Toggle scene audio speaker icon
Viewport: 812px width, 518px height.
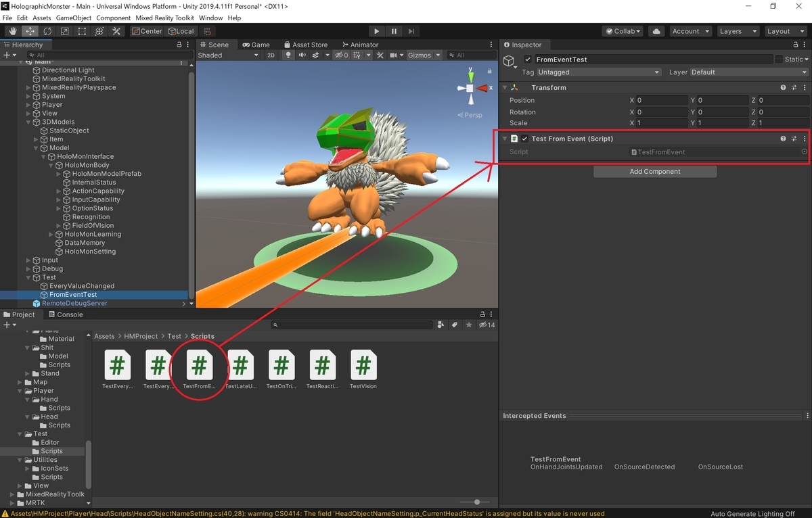point(302,55)
